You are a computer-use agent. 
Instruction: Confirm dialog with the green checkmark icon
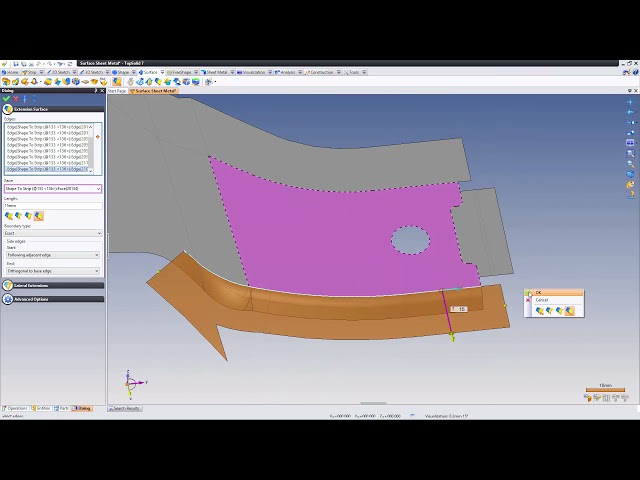click(7, 99)
